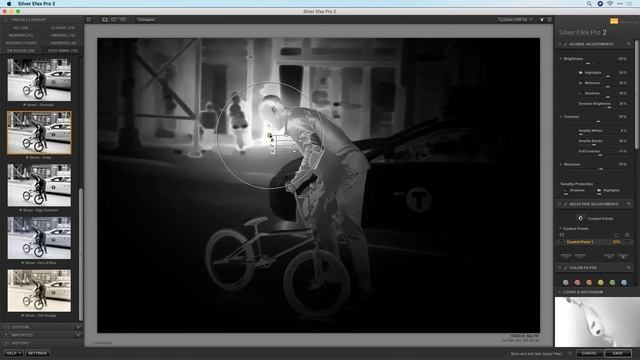The height and width of the screenshot is (360, 640).
Task: Click the Nik logo badge
Action: pyautogui.click(x=614, y=21)
